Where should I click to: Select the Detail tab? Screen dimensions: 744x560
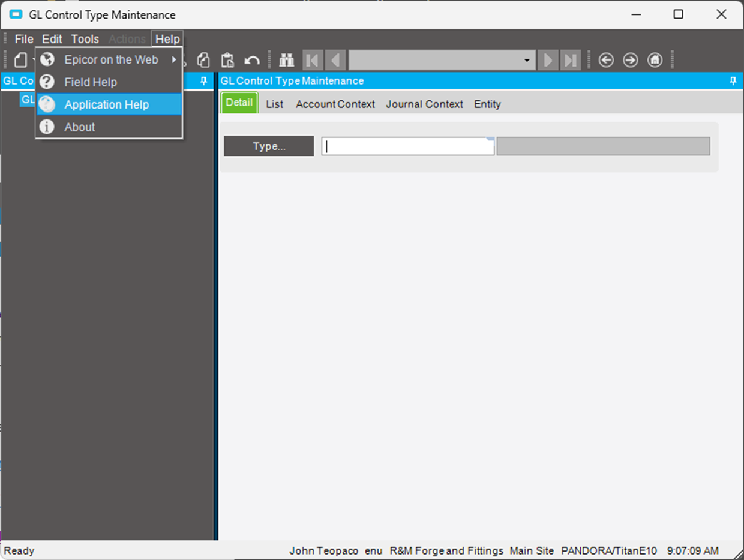pos(239,103)
